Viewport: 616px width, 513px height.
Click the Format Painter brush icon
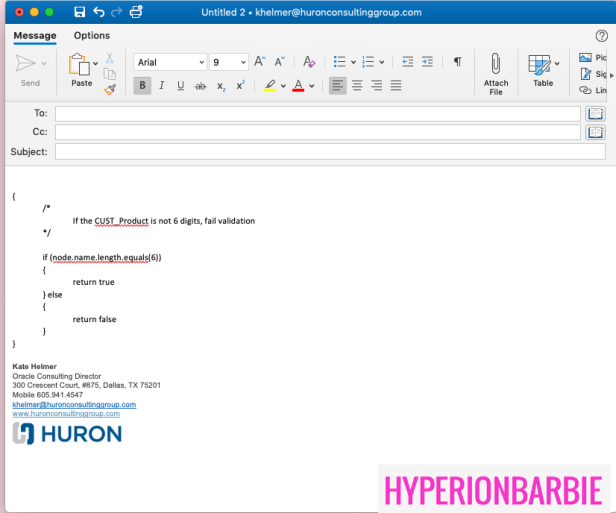tap(110, 88)
